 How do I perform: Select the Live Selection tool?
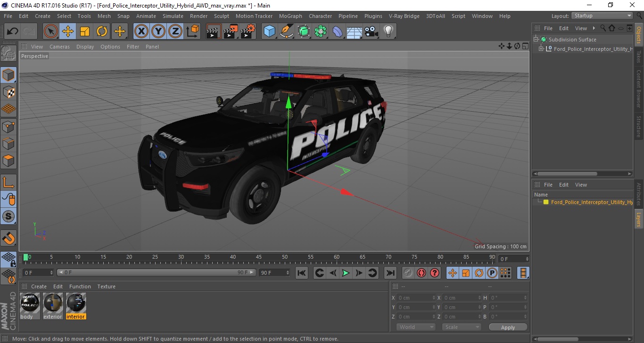51,32
